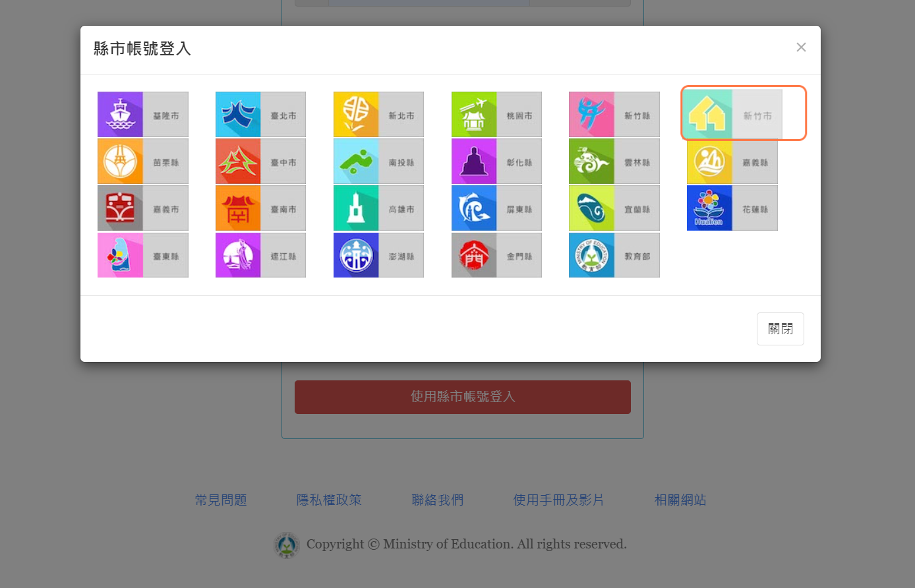The height and width of the screenshot is (588, 915).
Task: Choose the 新竹市 house icon tile
Action: coord(732,115)
